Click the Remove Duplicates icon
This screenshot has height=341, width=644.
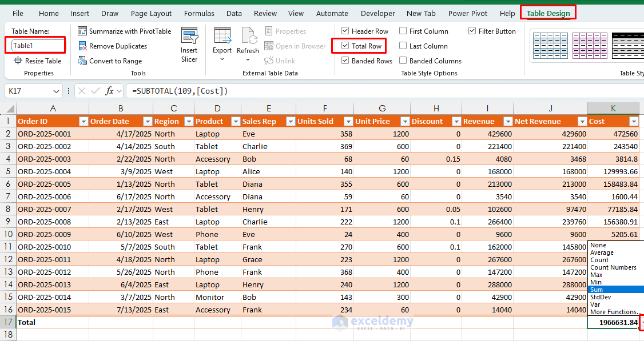click(x=82, y=46)
